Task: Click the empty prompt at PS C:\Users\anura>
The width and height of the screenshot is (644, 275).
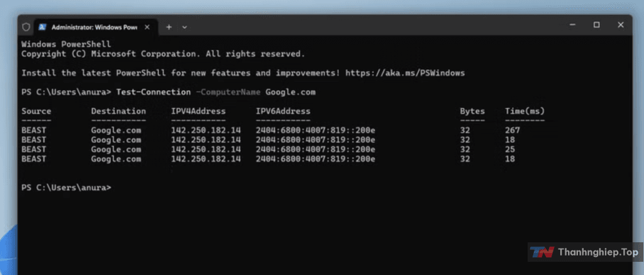Action: click(66, 188)
